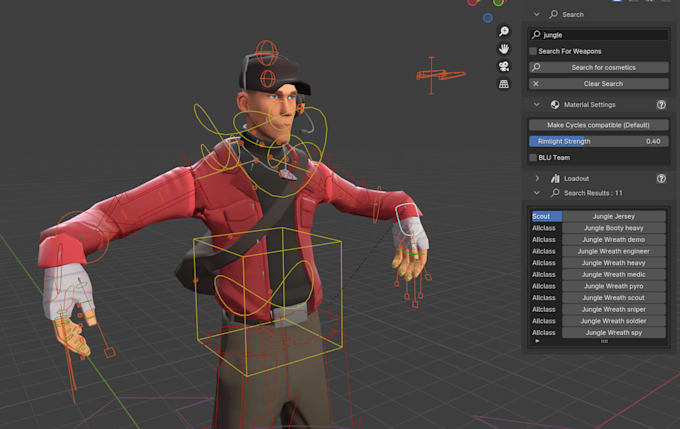Viewport: 680px width, 429px height.
Task: Load the Jungle Wreath scout cosmetic
Action: click(x=614, y=298)
